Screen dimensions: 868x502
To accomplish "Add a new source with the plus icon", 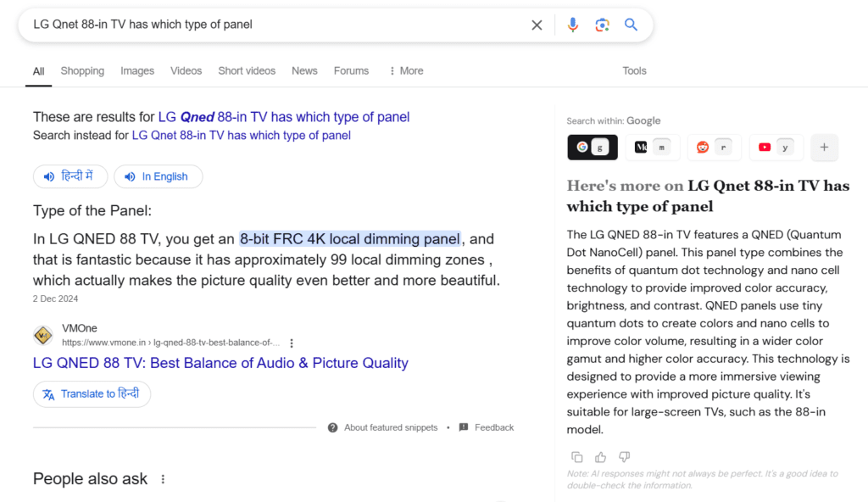I will [x=824, y=148].
